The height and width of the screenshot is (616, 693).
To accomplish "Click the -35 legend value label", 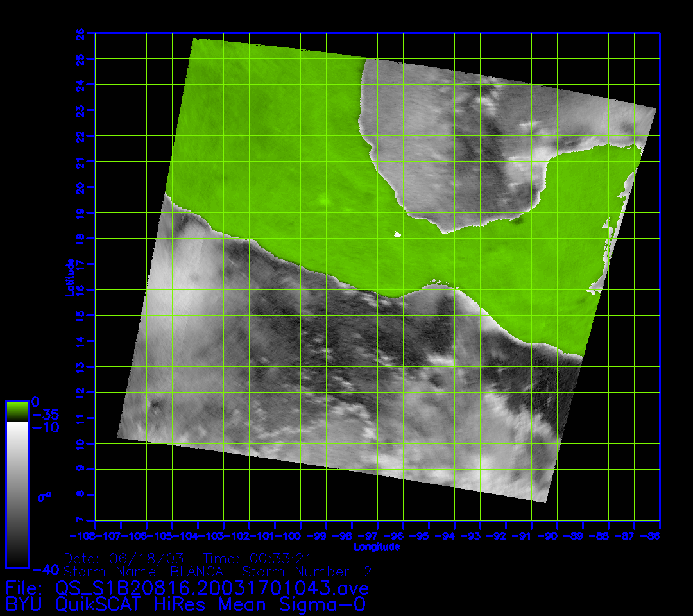I will click(45, 415).
